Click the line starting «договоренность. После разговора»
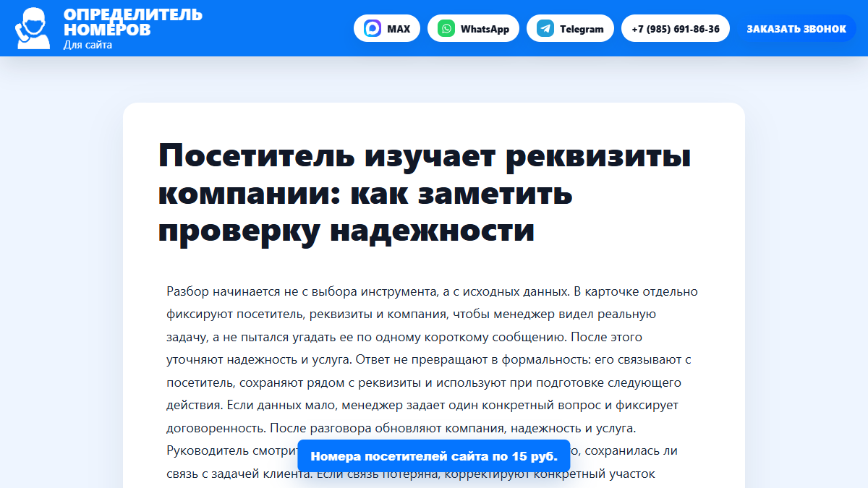868x488 pixels. pyautogui.click(x=401, y=427)
